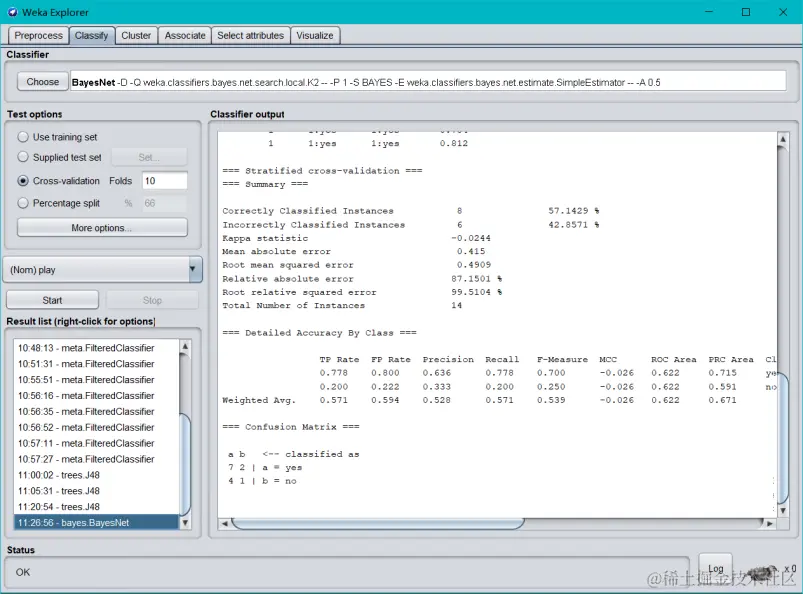Select the 10:57:11 meta.FilteredClassifier result
This screenshot has width=803, height=594.
click(x=96, y=443)
